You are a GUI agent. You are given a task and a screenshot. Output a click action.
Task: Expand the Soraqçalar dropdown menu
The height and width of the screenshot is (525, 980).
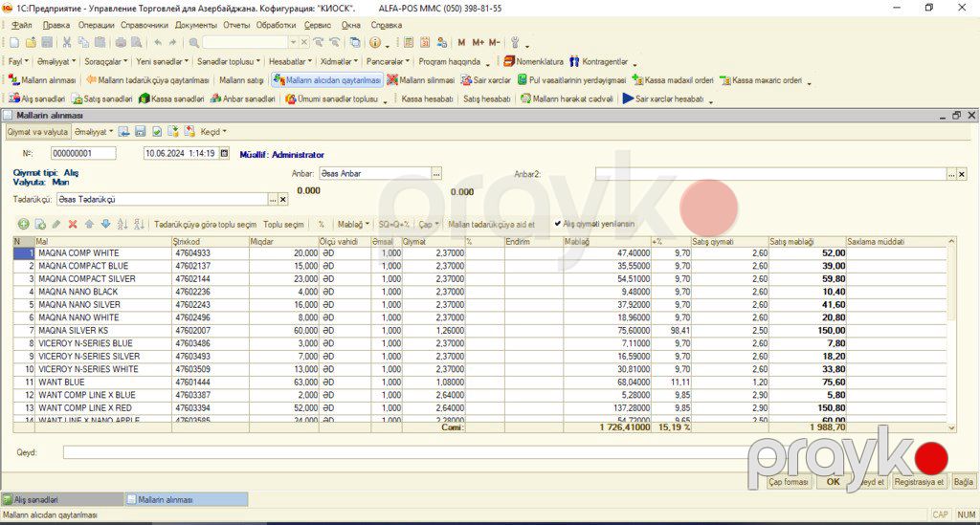(105, 62)
